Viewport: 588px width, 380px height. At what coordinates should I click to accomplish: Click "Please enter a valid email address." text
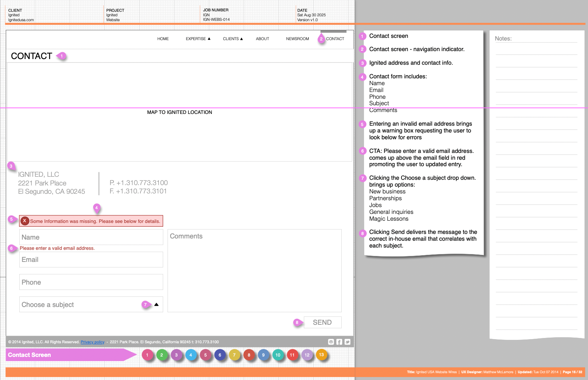pyautogui.click(x=57, y=248)
